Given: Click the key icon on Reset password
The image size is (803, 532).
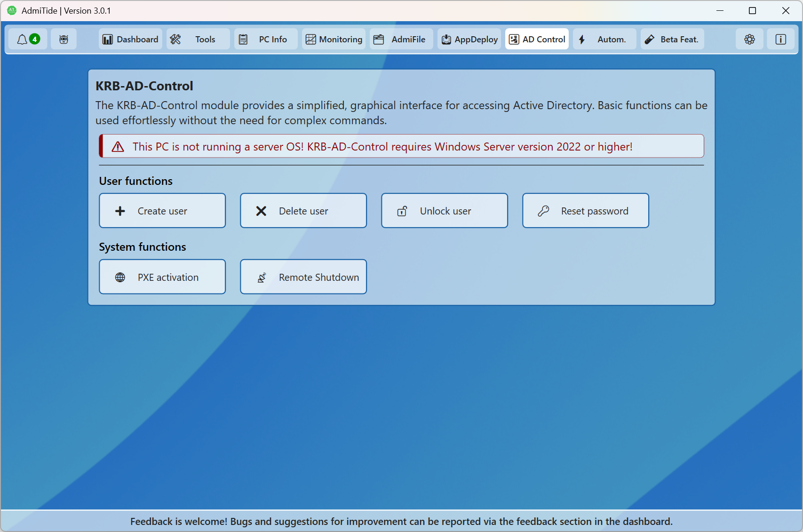Looking at the screenshot, I should pyautogui.click(x=543, y=211).
